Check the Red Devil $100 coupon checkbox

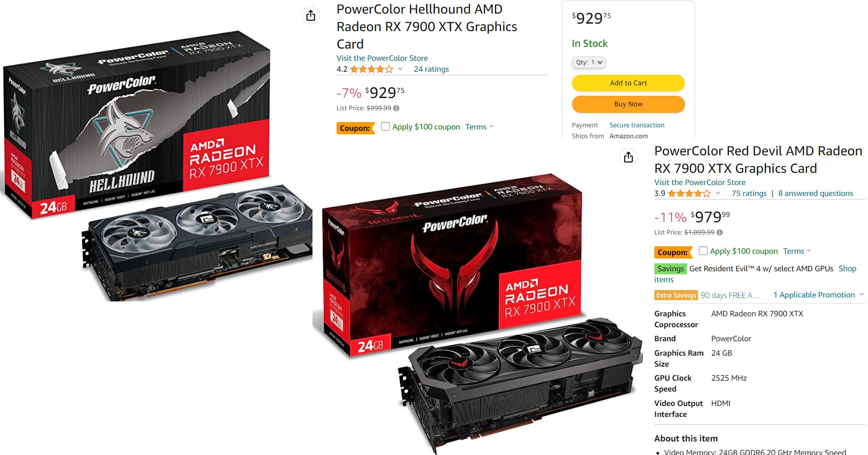tap(703, 251)
